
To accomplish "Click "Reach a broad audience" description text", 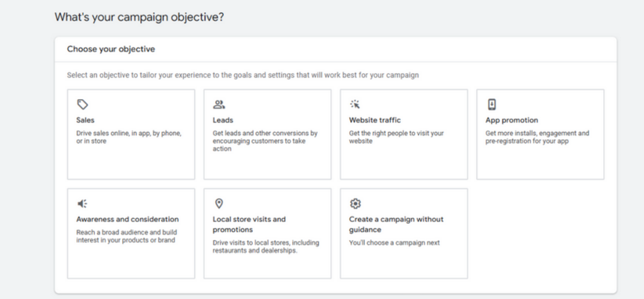I will coord(127,236).
